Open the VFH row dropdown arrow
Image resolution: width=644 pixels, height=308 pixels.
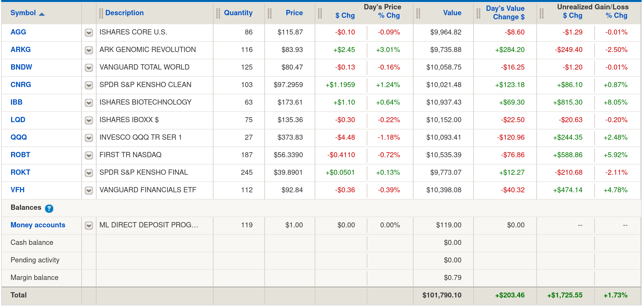click(89, 190)
